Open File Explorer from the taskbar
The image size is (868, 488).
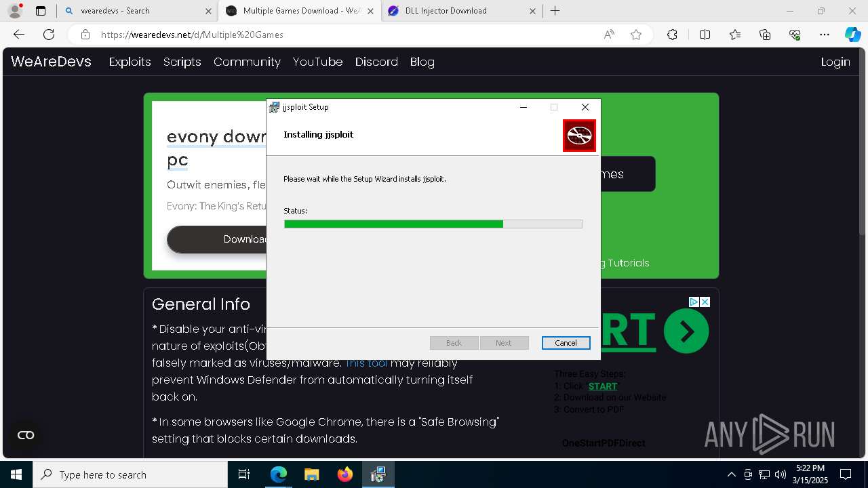click(311, 474)
